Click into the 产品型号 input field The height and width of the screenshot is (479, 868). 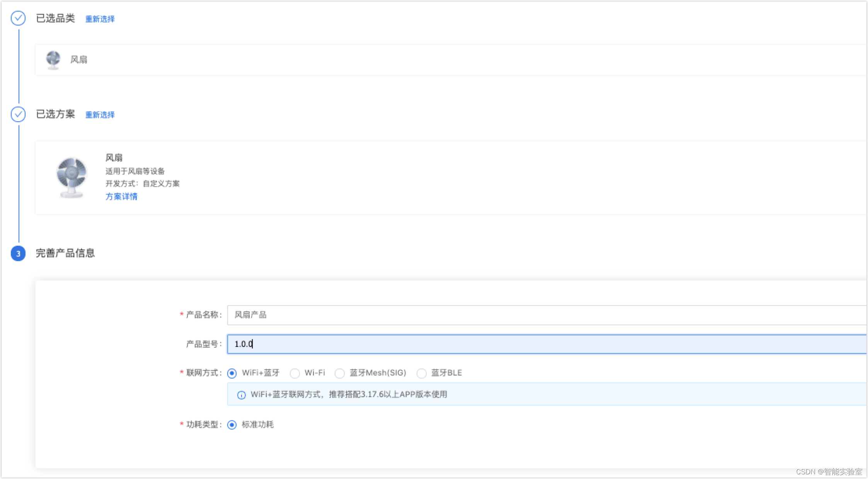coord(541,344)
